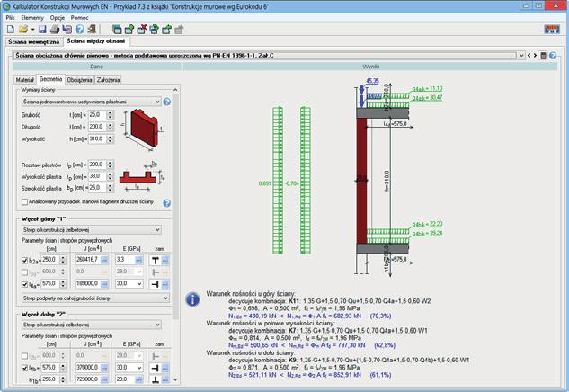
Task: Open the Opcje menu
Action: [58, 17]
